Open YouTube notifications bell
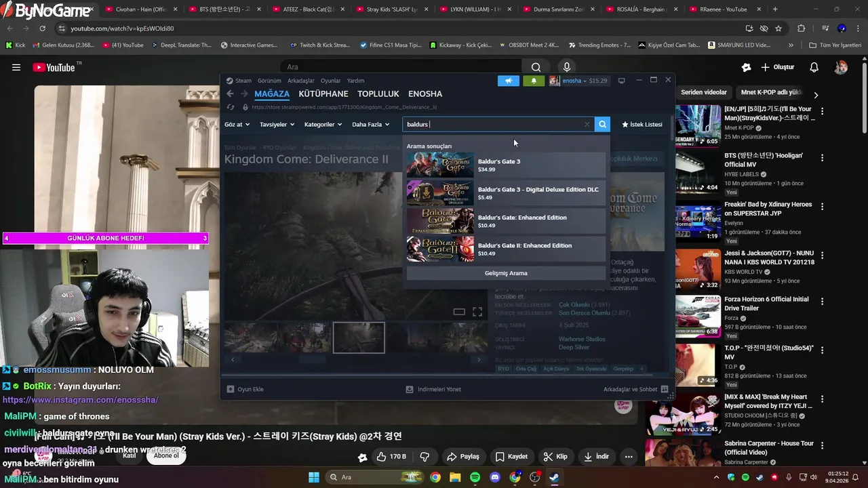Screen dimensions: 868x488 (x=814, y=67)
